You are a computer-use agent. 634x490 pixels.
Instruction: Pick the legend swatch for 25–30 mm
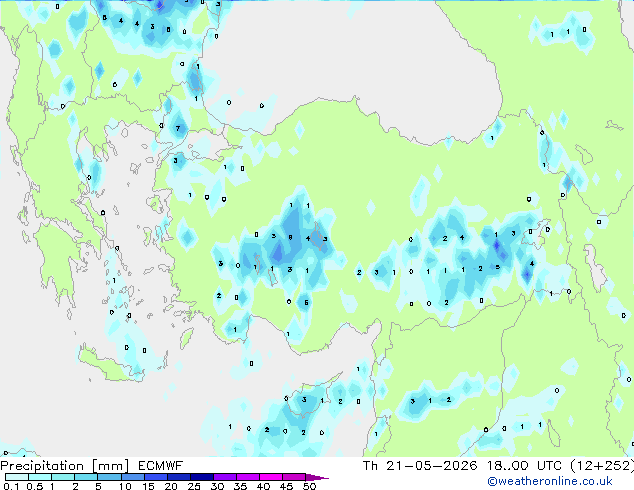pyautogui.click(x=201, y=477)
